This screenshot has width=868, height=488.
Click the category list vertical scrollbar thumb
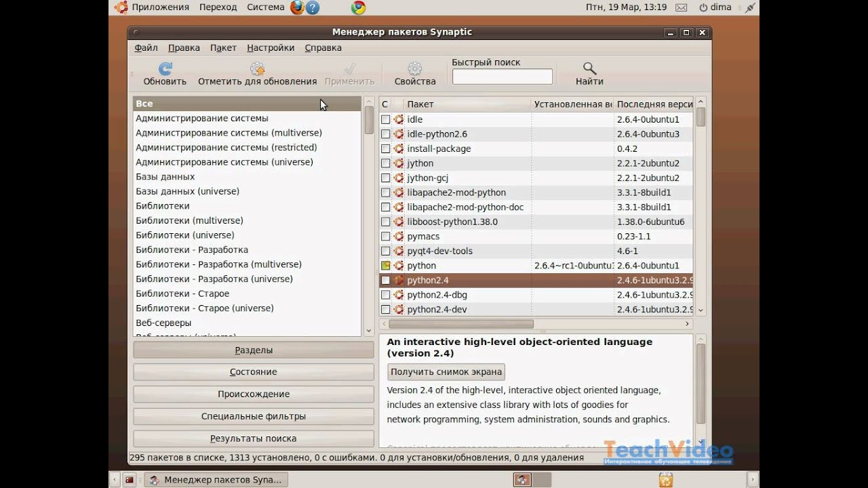pyautogui.click(x=369, y=120)
